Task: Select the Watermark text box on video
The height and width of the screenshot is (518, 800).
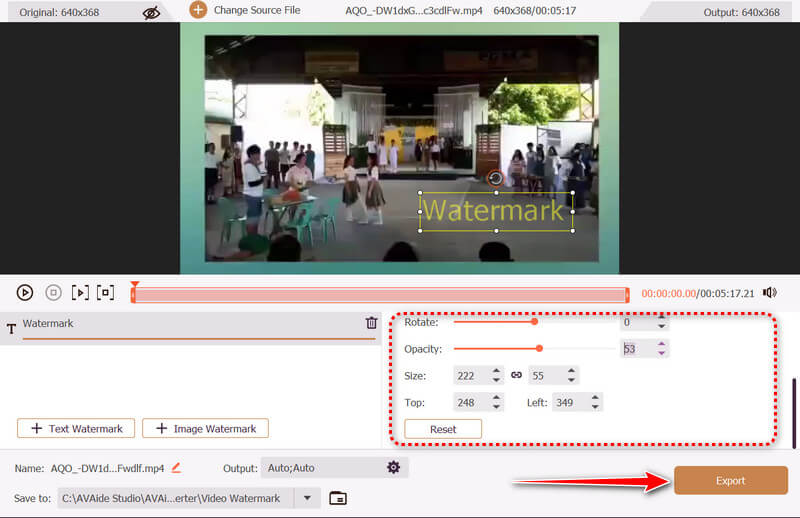Action: 496,211
